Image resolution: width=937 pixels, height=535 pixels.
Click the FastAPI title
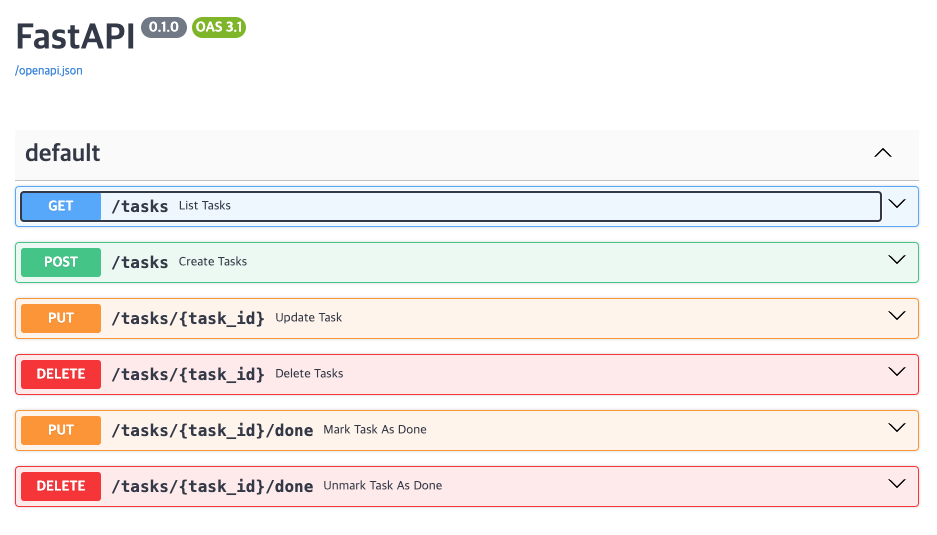click(x=75, y=36)
